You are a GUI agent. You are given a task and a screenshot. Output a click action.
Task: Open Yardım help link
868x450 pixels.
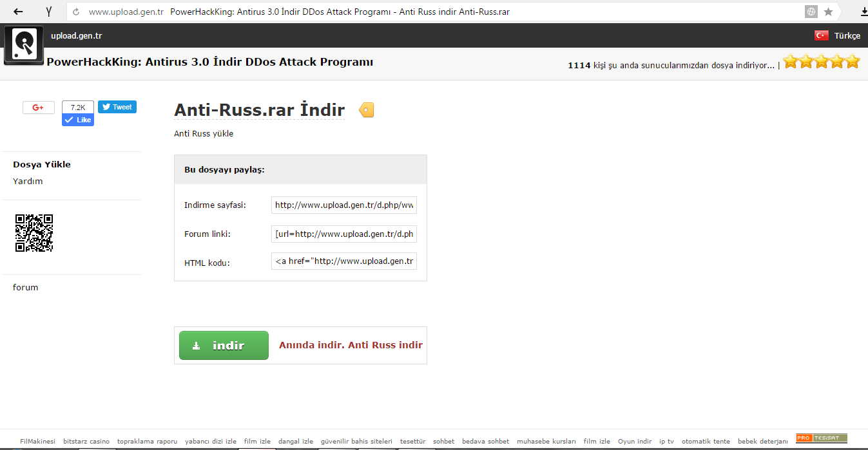28,181
